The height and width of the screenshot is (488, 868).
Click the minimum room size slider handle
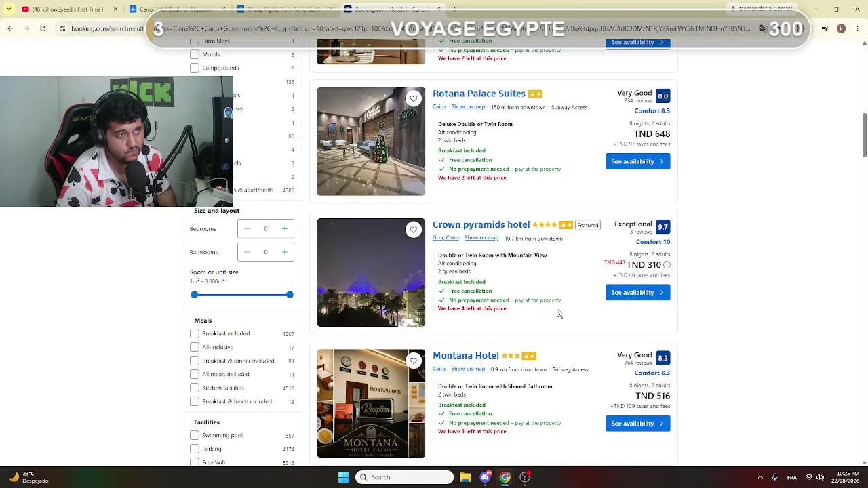pos(195,295)
